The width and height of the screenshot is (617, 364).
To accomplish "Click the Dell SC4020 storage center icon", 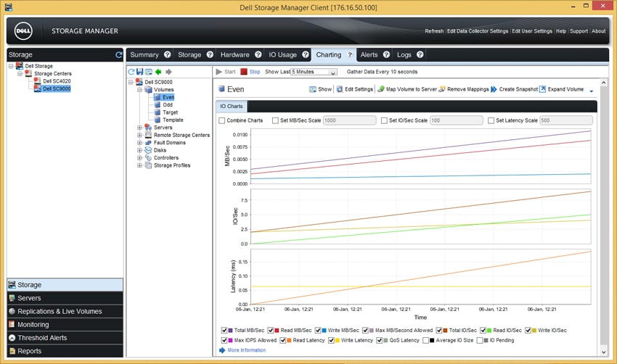I will (x=37, y=81).
